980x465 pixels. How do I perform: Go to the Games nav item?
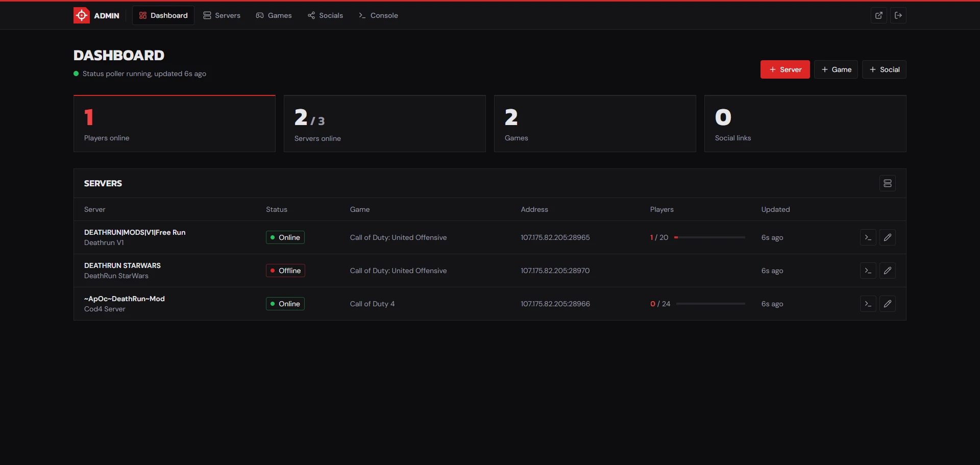(274, 15)
